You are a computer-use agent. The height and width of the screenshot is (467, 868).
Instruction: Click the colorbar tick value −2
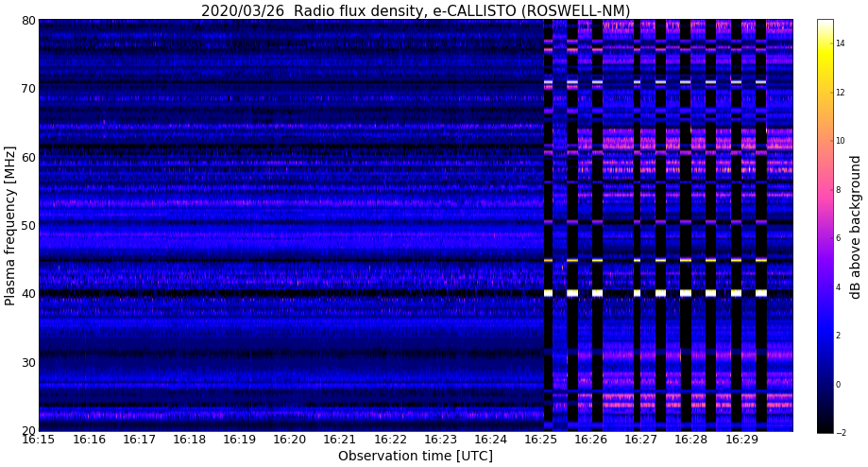pos(841,433)
